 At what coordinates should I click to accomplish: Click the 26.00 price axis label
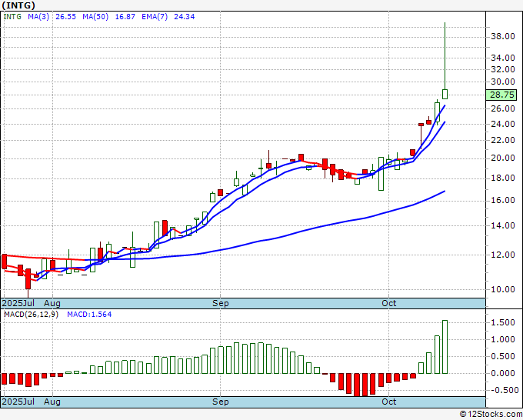[x=503, y=108]
